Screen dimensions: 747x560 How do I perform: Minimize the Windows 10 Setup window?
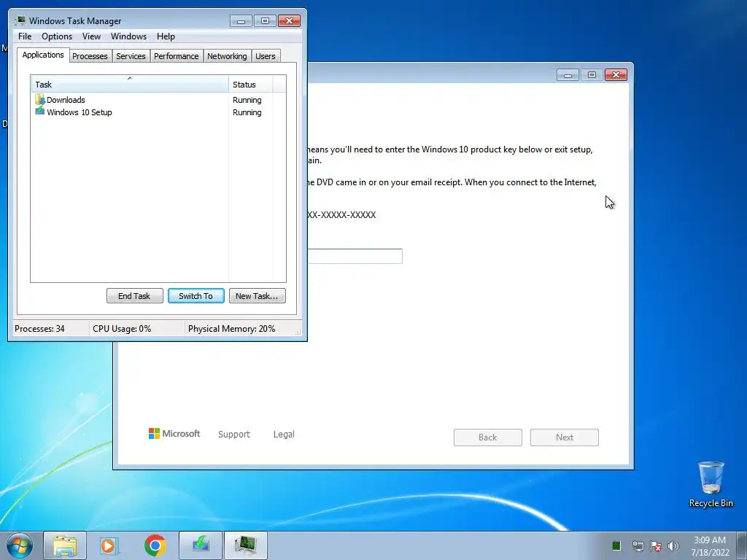click(568, 75)
